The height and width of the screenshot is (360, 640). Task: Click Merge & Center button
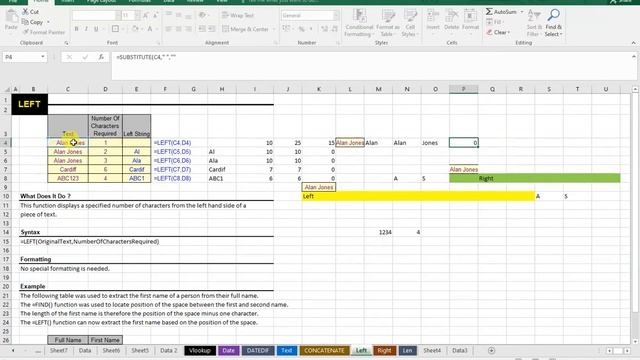[x=245, y=29]
